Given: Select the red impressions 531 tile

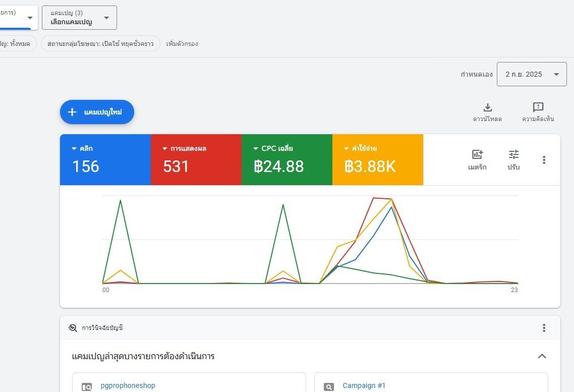Looking at the screenshot, I should [x=196, y=159].
